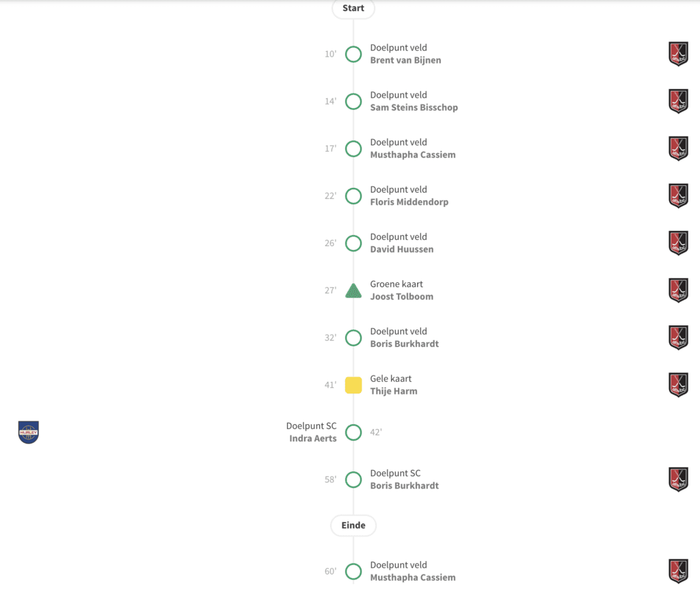Click the goal circle at 26'
This screenshot has height=591, width=700.
(353, 243)
